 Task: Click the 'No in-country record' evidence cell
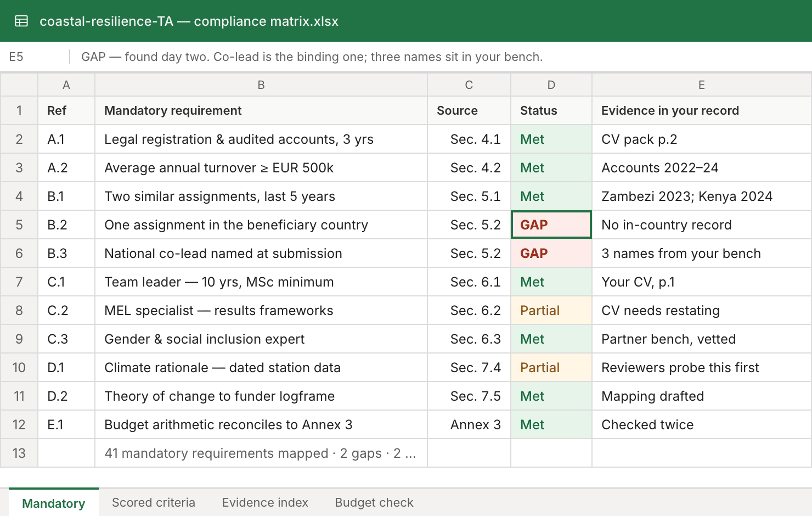tap(702, 225)
